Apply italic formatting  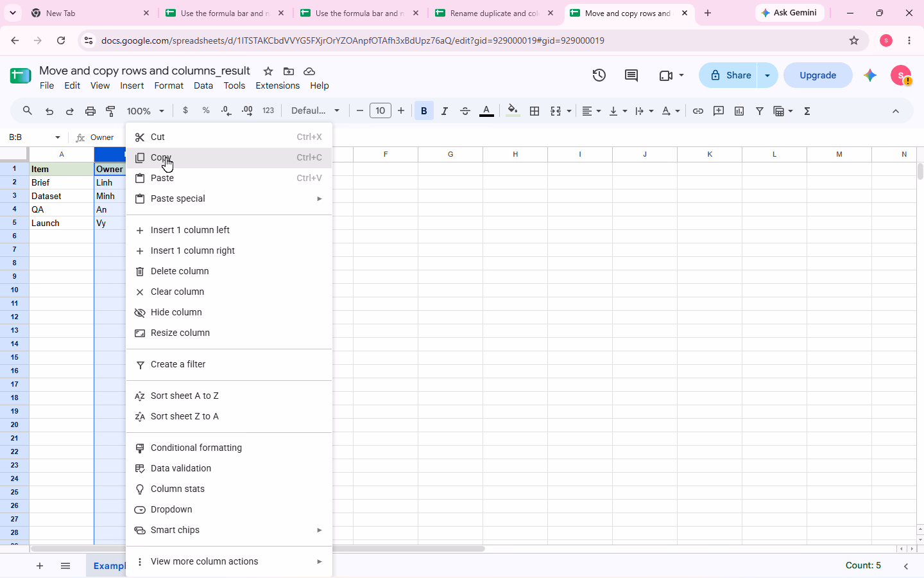(444, 111)
